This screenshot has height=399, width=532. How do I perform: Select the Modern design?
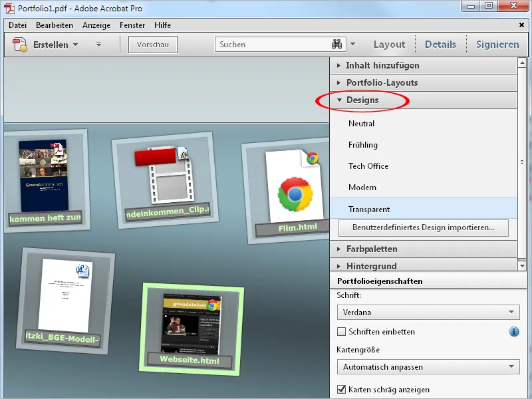pos(423,188)
